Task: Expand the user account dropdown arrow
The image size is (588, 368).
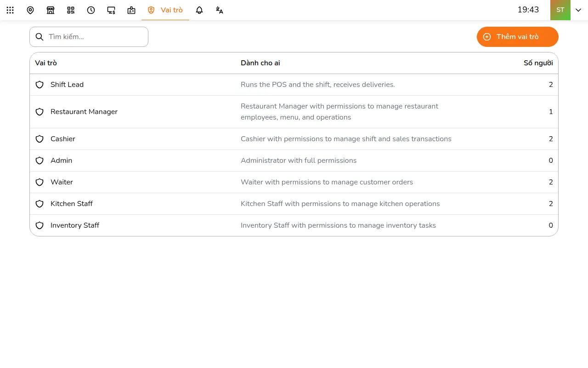Action: pyautogui.click(x=578, y=10)
